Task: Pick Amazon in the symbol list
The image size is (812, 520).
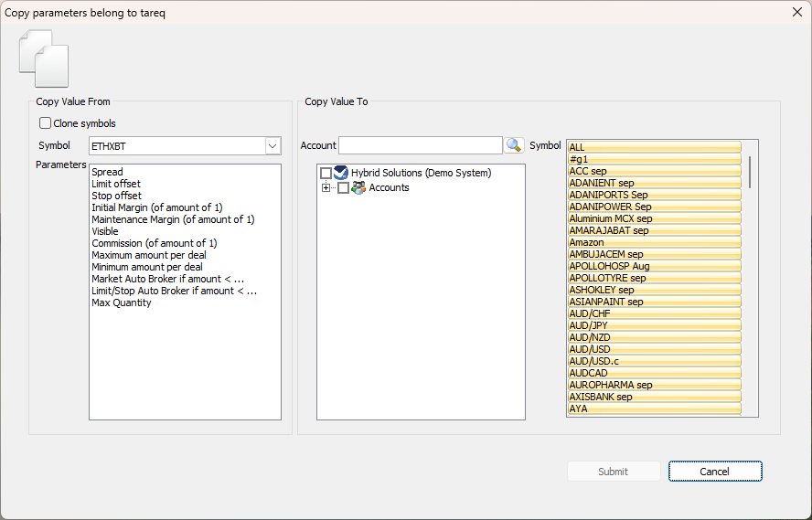Action: point(586,242)
